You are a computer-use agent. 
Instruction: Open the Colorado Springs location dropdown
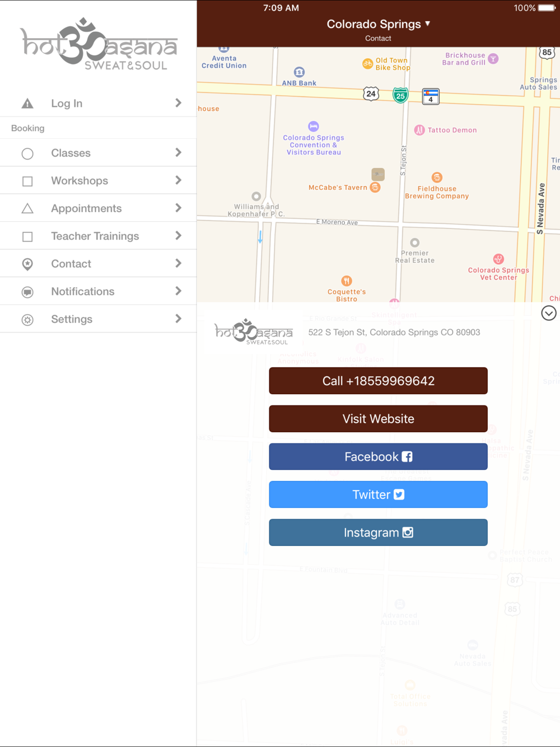click(379, 24)
